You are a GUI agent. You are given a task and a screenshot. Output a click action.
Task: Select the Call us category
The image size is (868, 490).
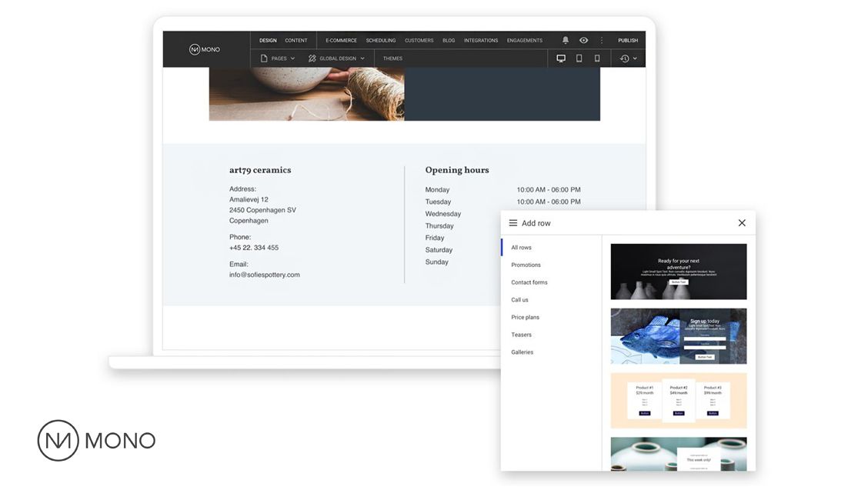point(520,300)
